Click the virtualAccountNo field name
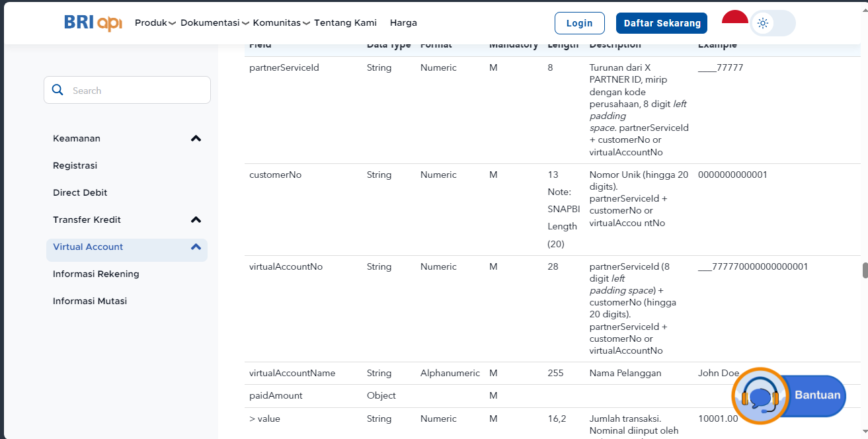 tap(286, 266)
